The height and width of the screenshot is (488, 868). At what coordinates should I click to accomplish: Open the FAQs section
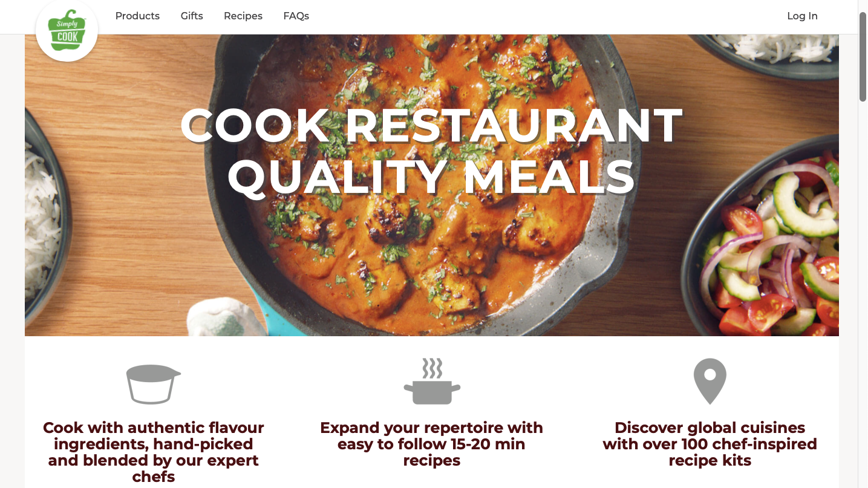[296, 16]
